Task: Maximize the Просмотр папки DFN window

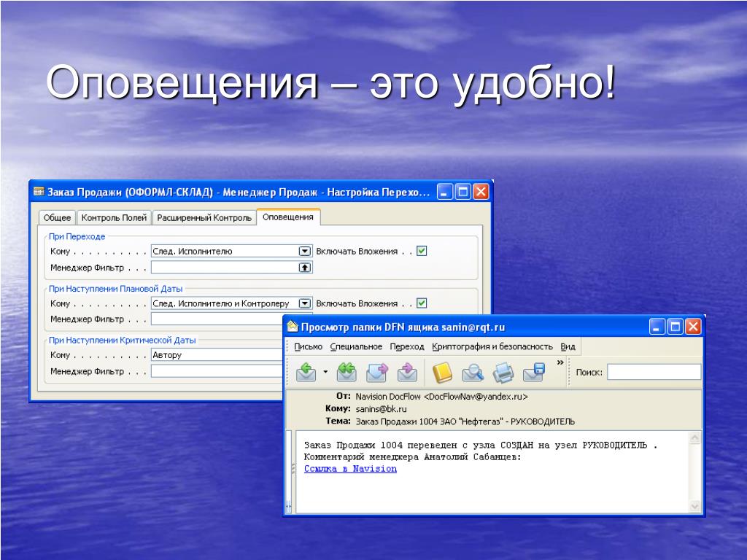Action: (675, 327)
